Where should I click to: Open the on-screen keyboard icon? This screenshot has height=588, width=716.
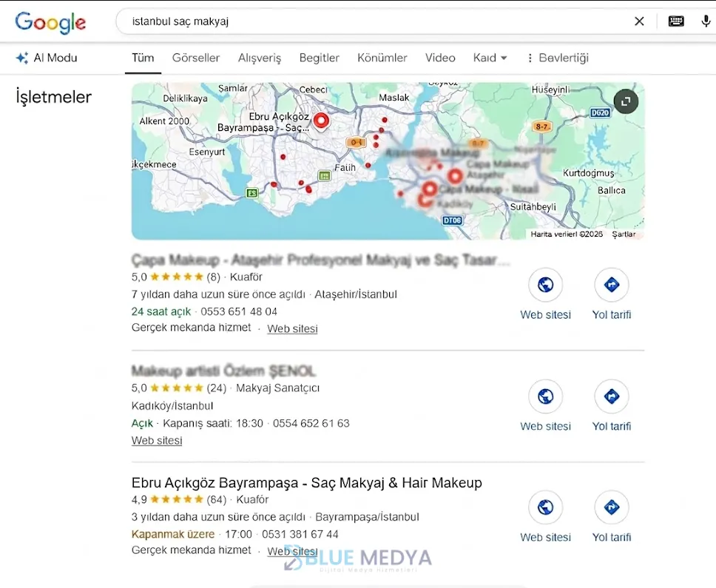click(x=676, y=21)
